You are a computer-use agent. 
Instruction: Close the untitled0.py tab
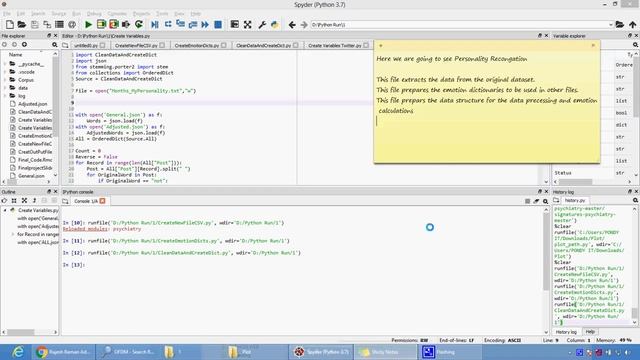point(102,45)
